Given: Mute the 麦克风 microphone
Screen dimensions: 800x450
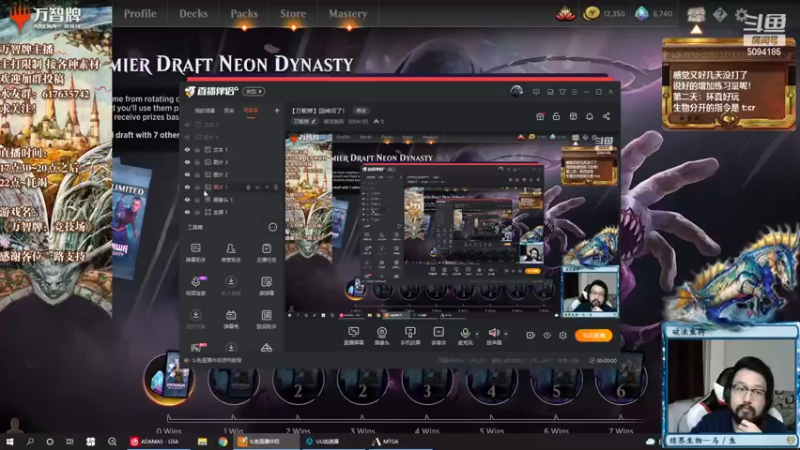Looking at the screenshot, I should [465, 336].
